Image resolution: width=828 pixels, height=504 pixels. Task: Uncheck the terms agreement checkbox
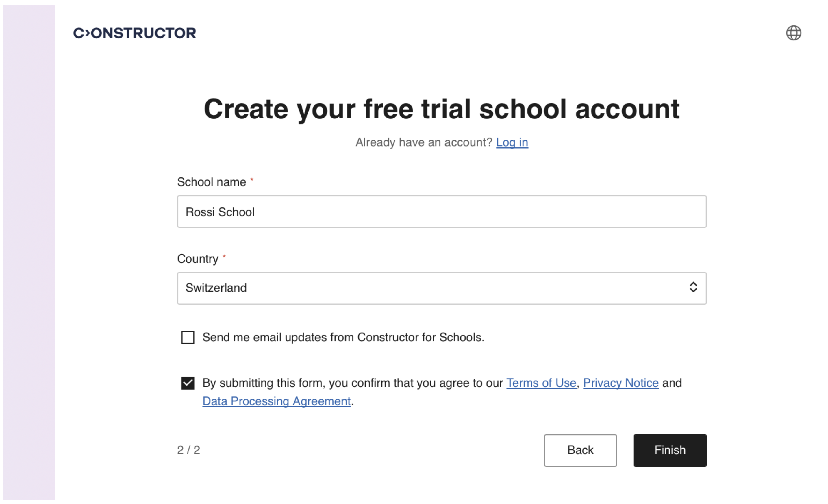[188, 383]
